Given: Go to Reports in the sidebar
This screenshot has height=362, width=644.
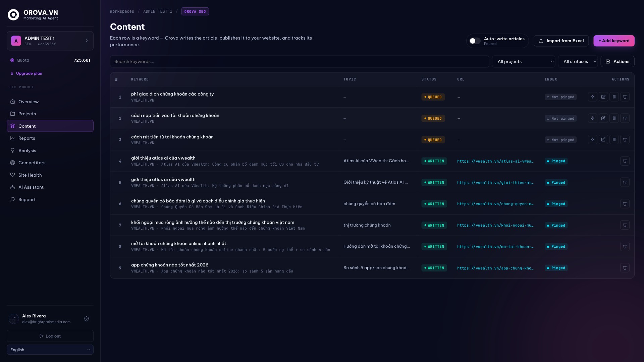Looking at the screenshot, I should pyautogui.click(x=50, y=138).
